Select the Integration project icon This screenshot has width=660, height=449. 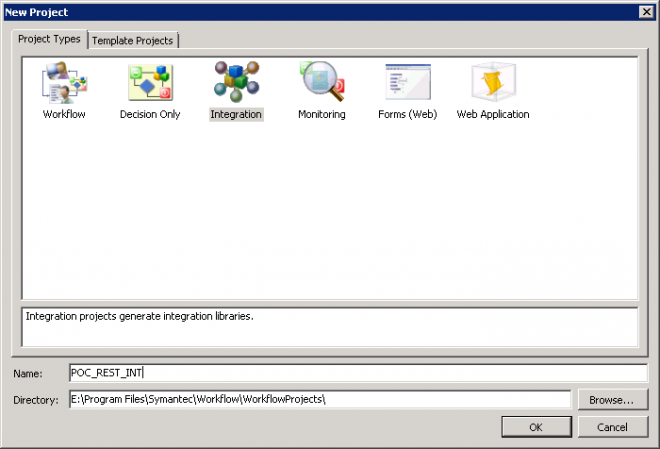236,82
